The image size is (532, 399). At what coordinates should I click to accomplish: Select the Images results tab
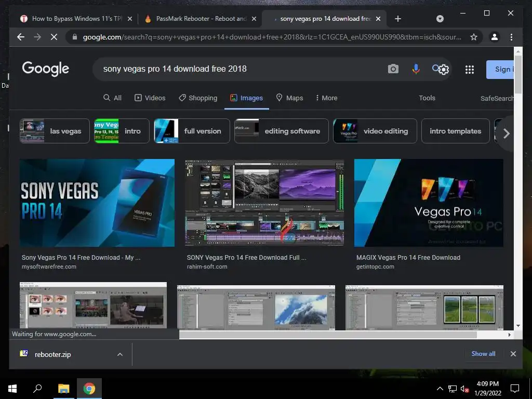(x=247, y=98)
